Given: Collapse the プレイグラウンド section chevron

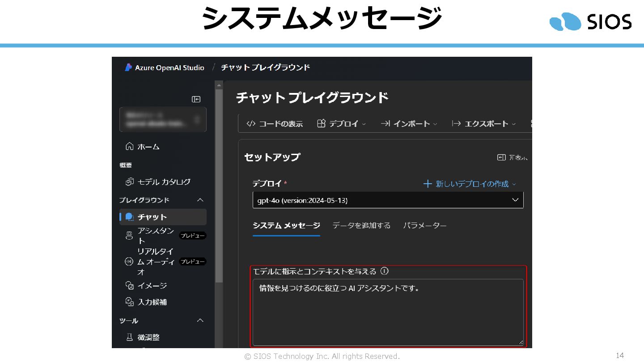Looking at the screenshot, I should click(x=200, y=200).
